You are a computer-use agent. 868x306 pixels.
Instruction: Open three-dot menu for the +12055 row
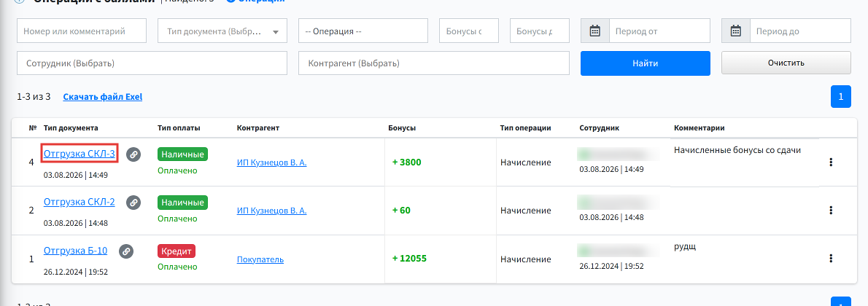(x=830, y=259)
